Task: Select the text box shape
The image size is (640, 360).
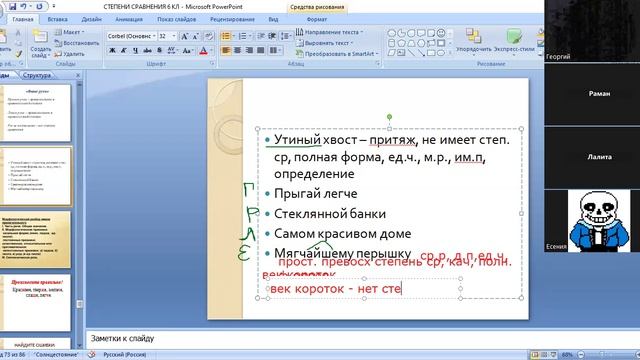Action: (x=401, y=53)
